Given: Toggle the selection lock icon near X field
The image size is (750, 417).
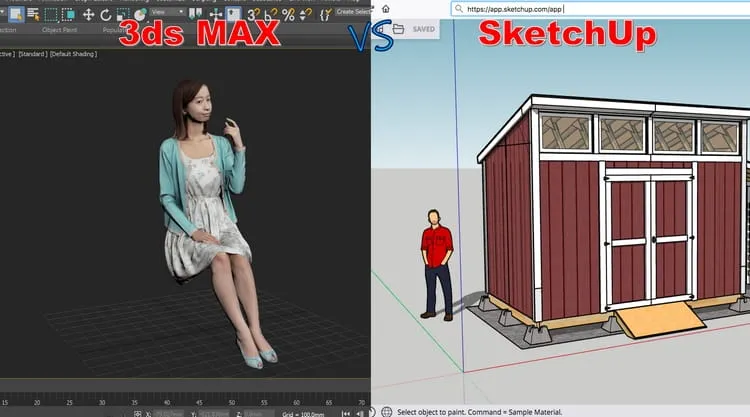Looking at the screenshot, I should [138, 414].
